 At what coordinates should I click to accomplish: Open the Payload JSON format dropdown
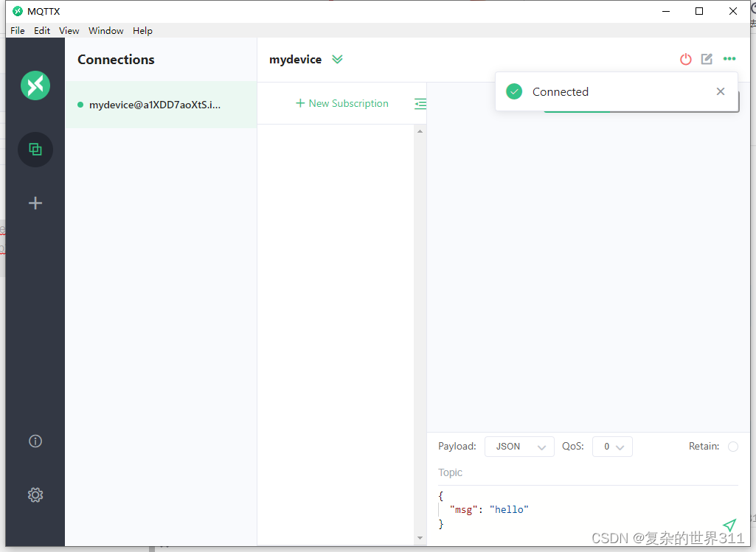[x=519, y=447]
